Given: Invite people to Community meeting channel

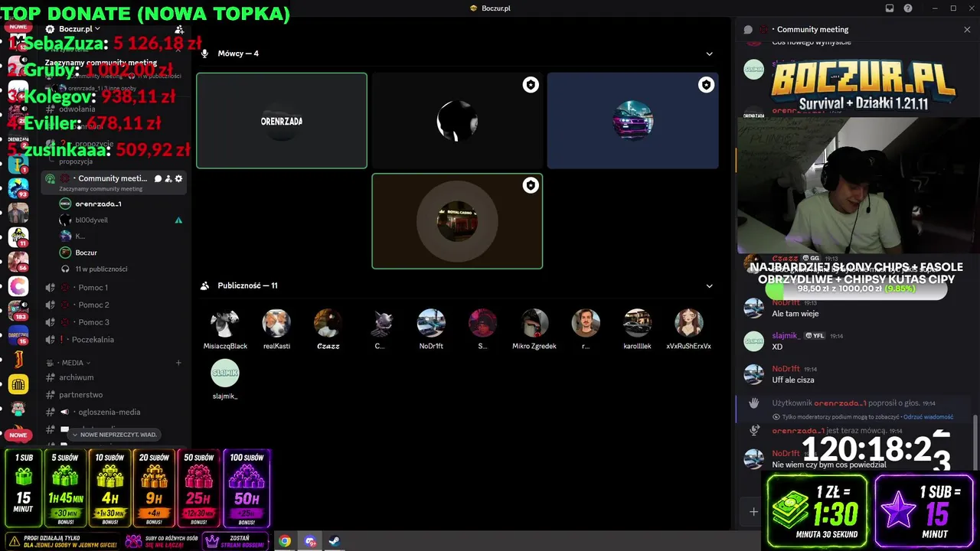Looking at the screenshot, I should tap(168, 178).
